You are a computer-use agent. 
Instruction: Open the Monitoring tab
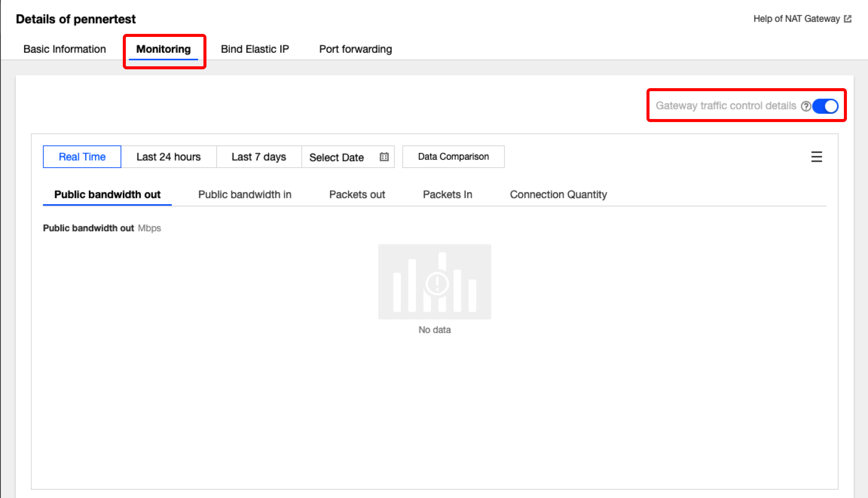pos(163,49)
